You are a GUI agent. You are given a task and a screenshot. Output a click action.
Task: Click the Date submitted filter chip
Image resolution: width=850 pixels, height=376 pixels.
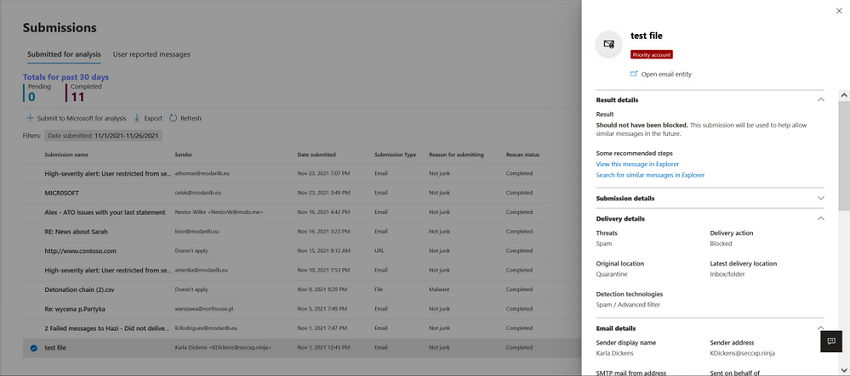click(x=103, y=135)
